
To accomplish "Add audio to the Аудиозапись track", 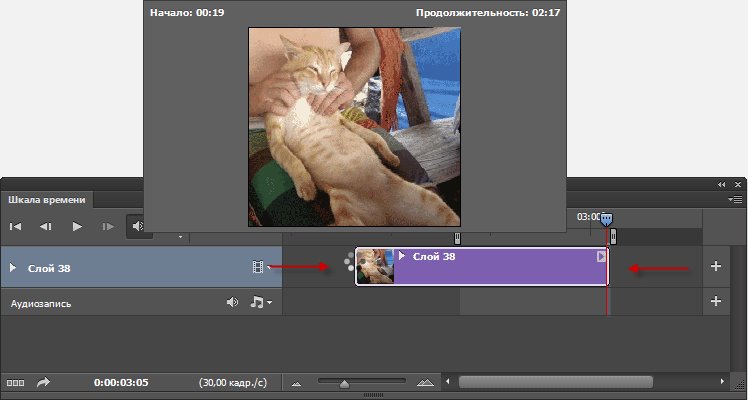I will 715,301.
